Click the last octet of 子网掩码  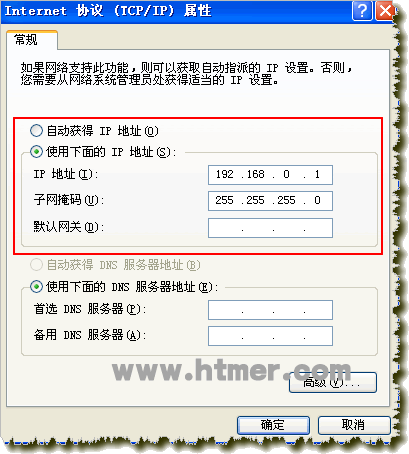[x=317, y=200]
